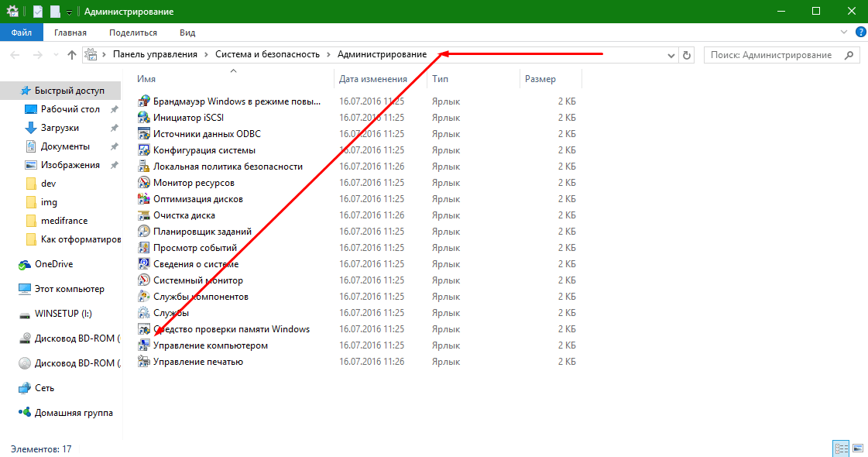Click the Планировщик заданий icon

143,232
